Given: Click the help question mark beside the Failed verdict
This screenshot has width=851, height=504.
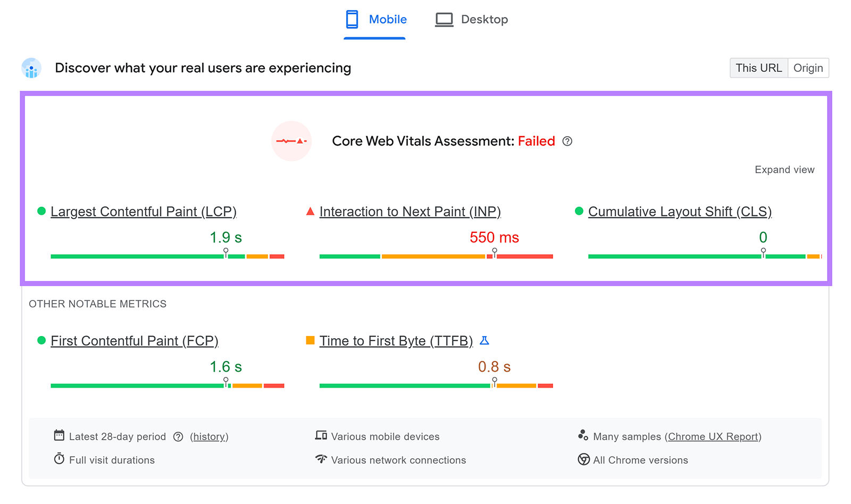Looking at the screenshot, I should (567, 141).
